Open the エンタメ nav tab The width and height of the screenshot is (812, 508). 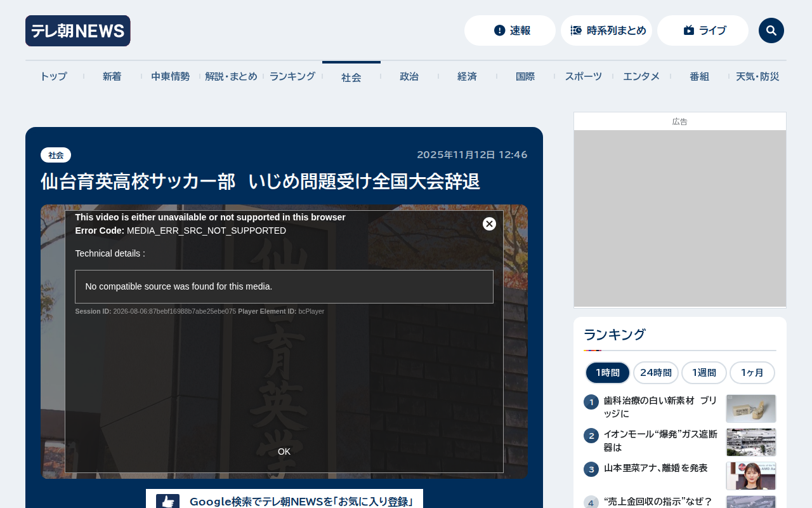(641, 76)
